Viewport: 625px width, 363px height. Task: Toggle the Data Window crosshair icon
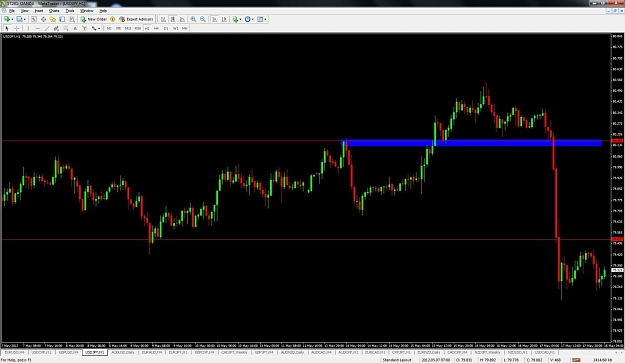pos(43,19)
